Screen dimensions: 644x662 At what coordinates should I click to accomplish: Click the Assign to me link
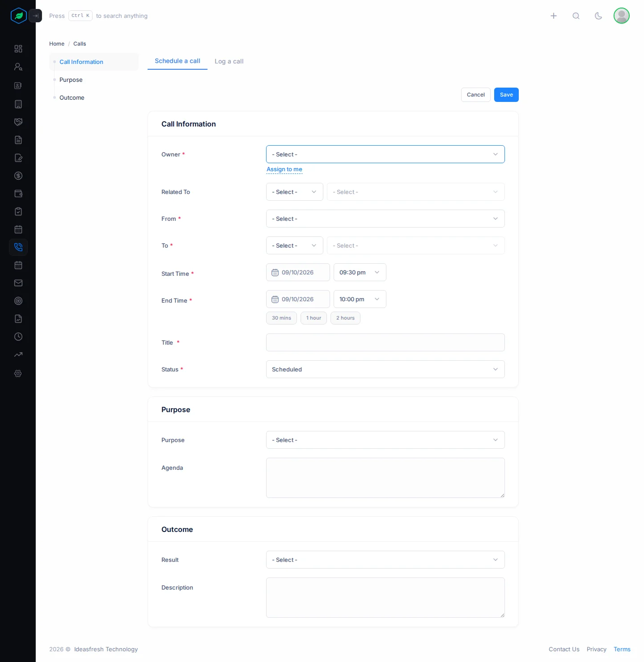click(284, 169)
